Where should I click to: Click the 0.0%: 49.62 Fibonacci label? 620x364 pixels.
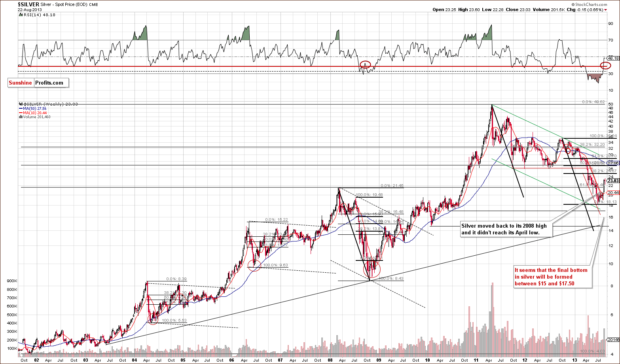click(593, 102)
